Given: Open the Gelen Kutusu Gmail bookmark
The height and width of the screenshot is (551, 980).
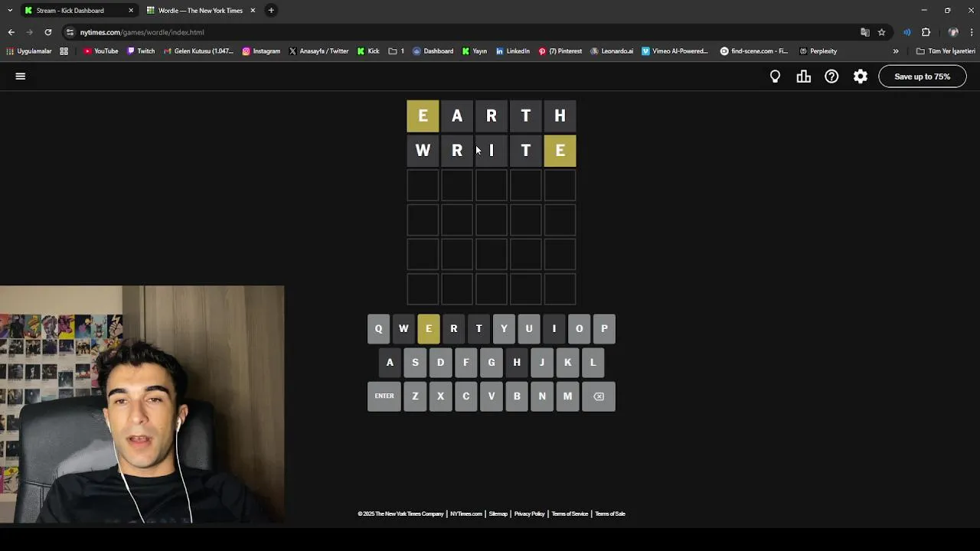Looking at the screenshot, I should [198, 51].
